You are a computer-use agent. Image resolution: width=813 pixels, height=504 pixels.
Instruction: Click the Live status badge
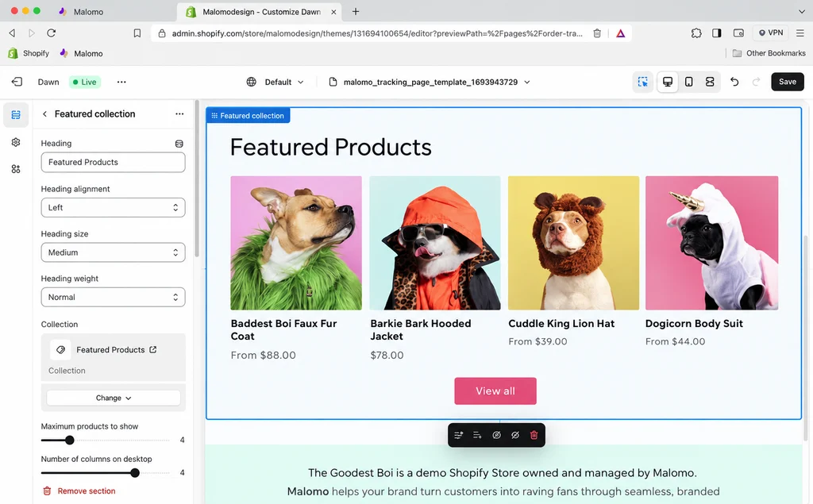[84, 82]
